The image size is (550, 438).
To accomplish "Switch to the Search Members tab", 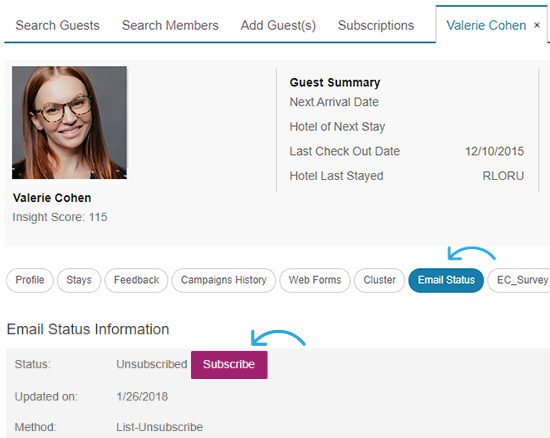I will pos(170,26).
